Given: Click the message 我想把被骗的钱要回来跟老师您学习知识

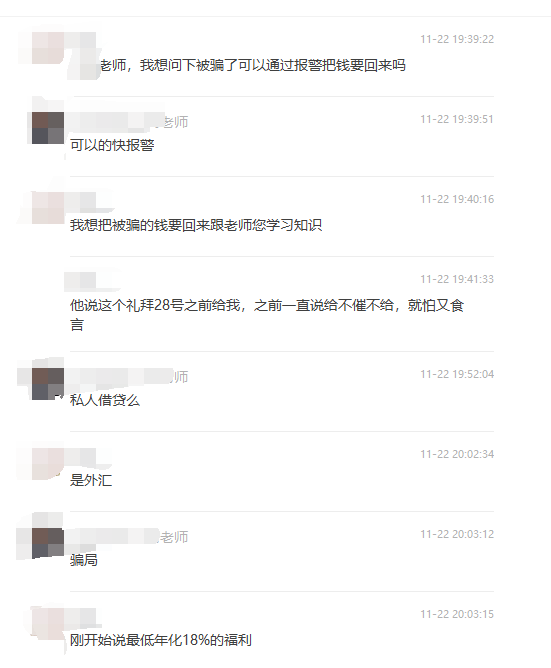Looking at the screenshot, I should click(196, 225).
